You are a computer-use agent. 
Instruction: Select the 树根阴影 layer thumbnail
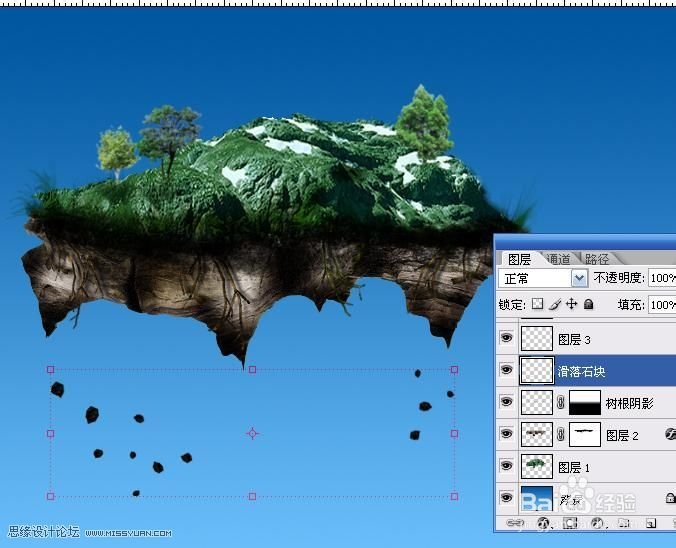pos(537,402)
